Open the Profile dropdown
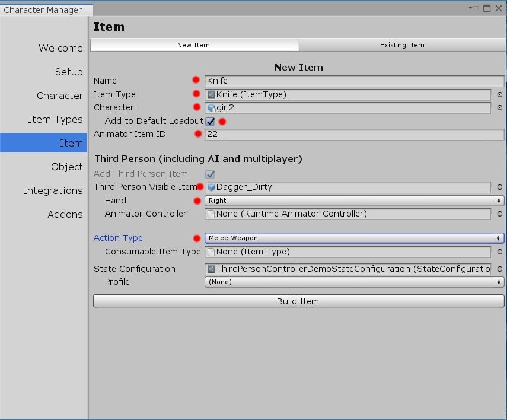 click(353, 282)
